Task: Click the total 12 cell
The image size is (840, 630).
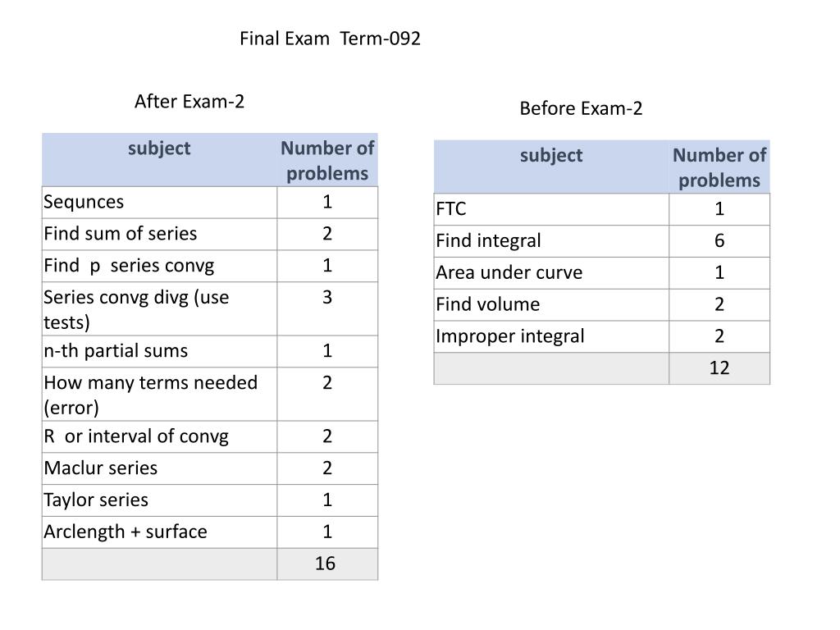Action: tap(719, 368)
